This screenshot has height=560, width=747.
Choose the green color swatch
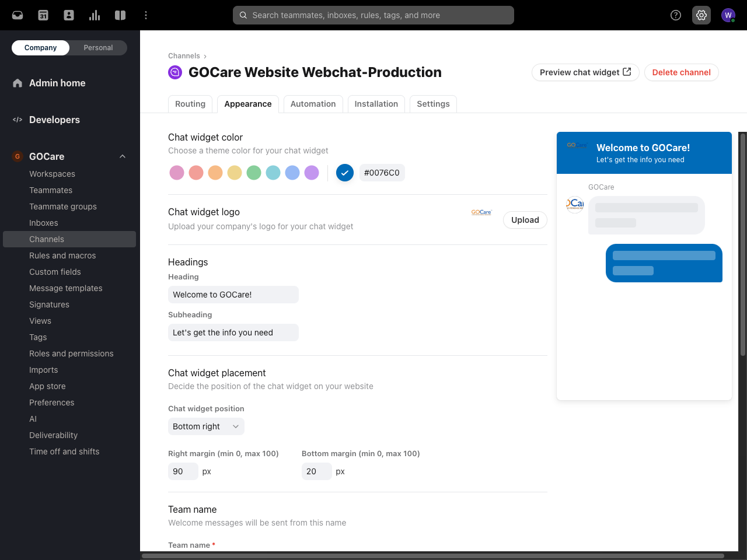(x=254, y=173)
